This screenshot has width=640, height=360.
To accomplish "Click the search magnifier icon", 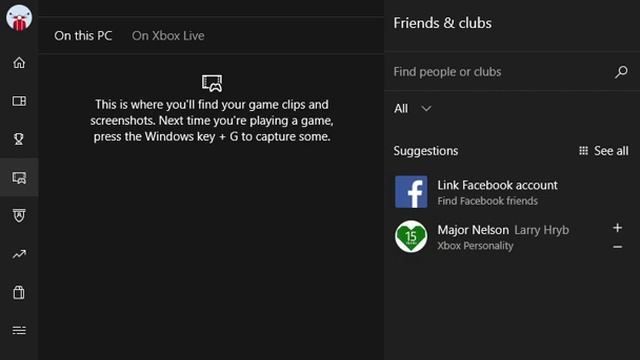I will click(x=621, y=72).
